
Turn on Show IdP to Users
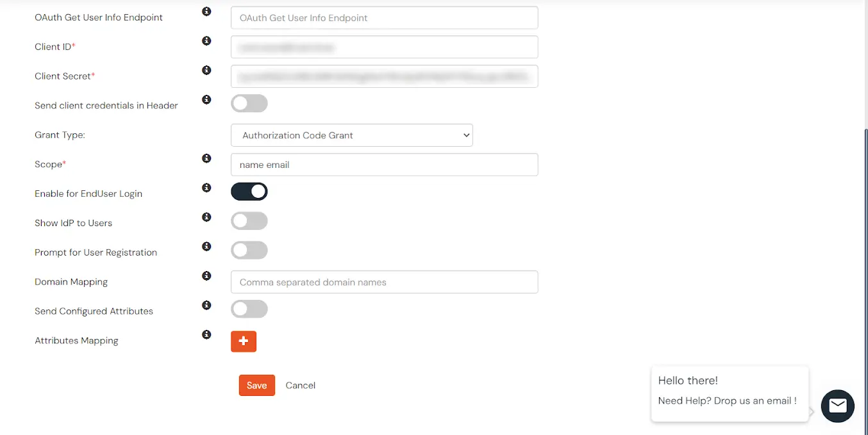(x=249, y=221)
